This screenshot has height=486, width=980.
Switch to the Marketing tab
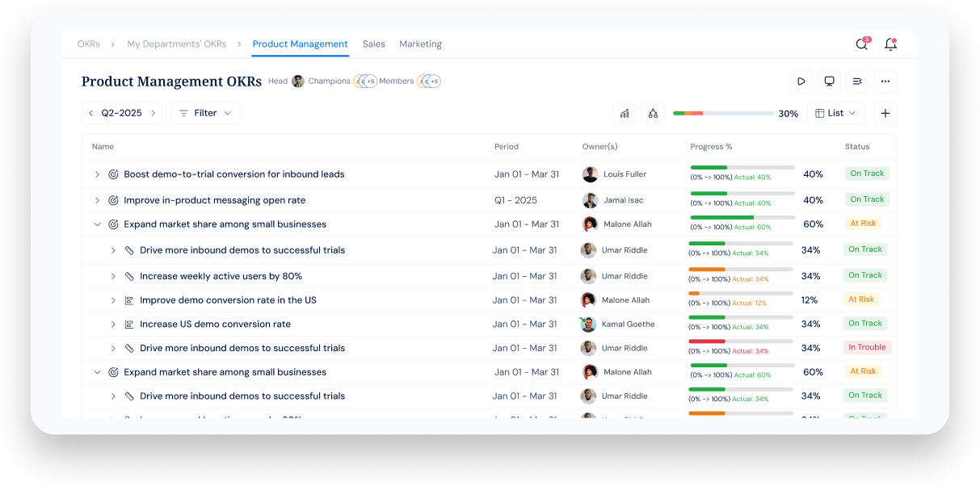pyautogui.click(x=421, y=44)
